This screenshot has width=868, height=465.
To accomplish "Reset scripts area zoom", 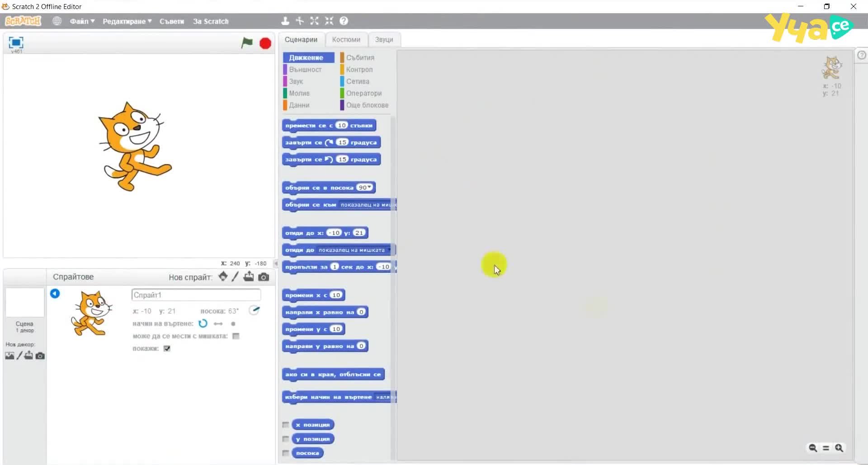I will [x=826, y=448].
